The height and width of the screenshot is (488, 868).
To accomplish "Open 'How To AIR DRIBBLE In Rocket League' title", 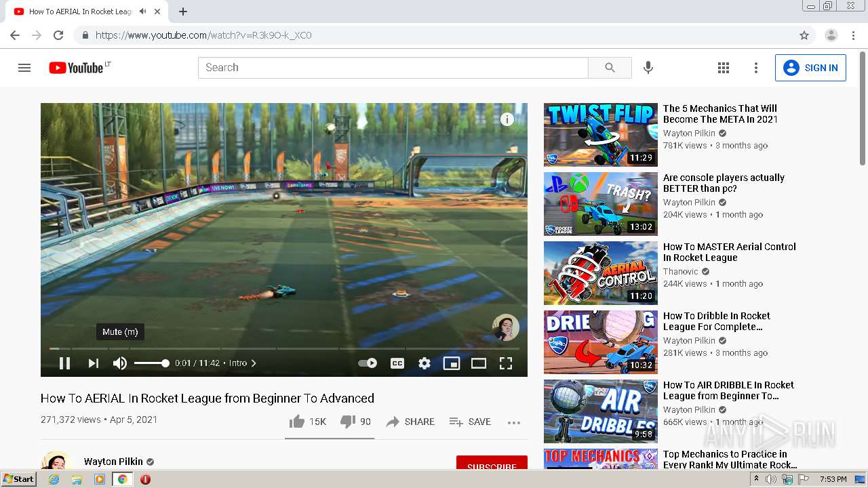I will tap(728, 390).
